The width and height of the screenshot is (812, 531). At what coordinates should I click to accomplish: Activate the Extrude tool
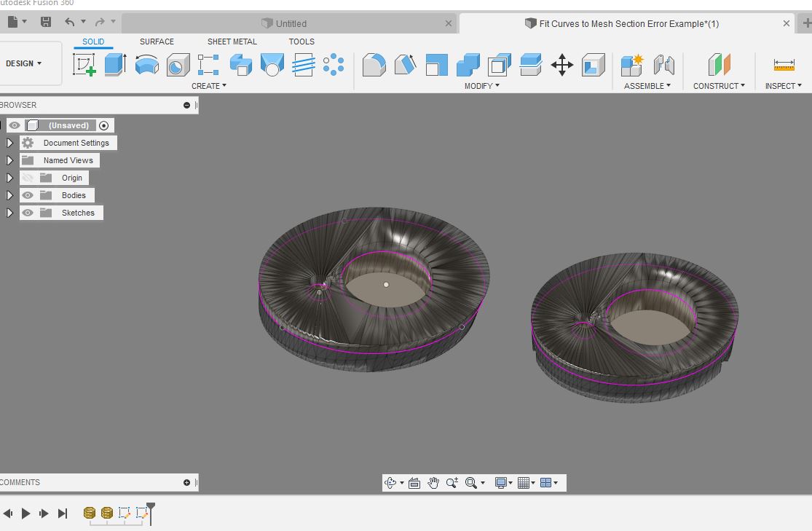117,64
